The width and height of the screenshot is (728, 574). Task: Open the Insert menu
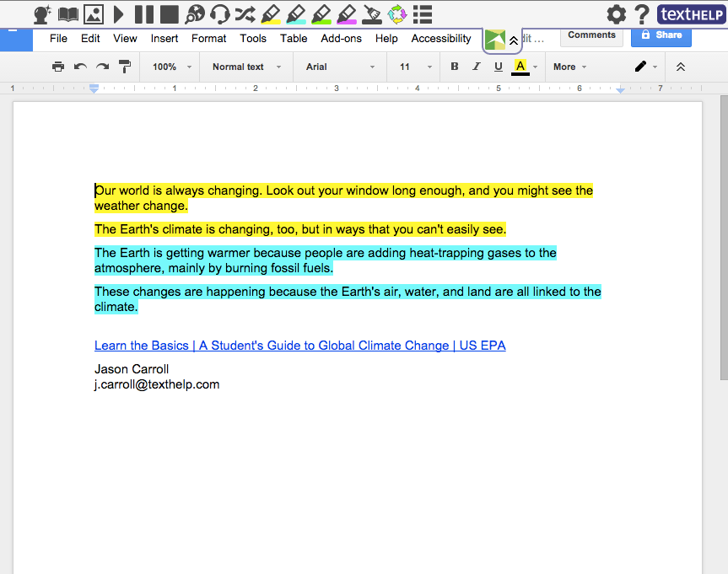click(x=164, y=38)
